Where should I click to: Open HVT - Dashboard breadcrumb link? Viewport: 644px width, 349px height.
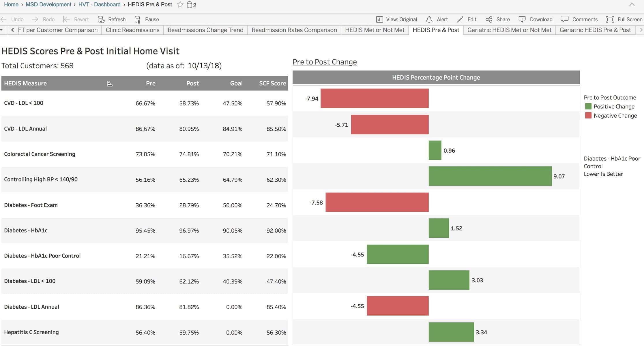point(99,4)
